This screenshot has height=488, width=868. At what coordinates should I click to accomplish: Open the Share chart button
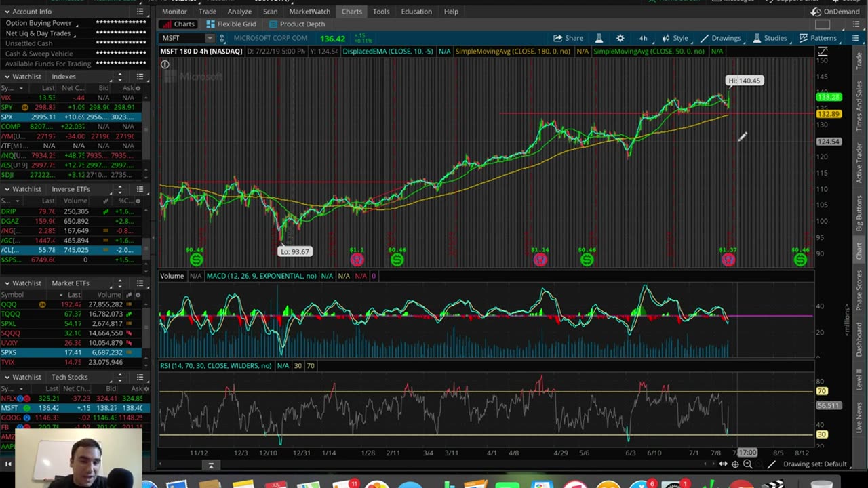(x=568, y=38)
